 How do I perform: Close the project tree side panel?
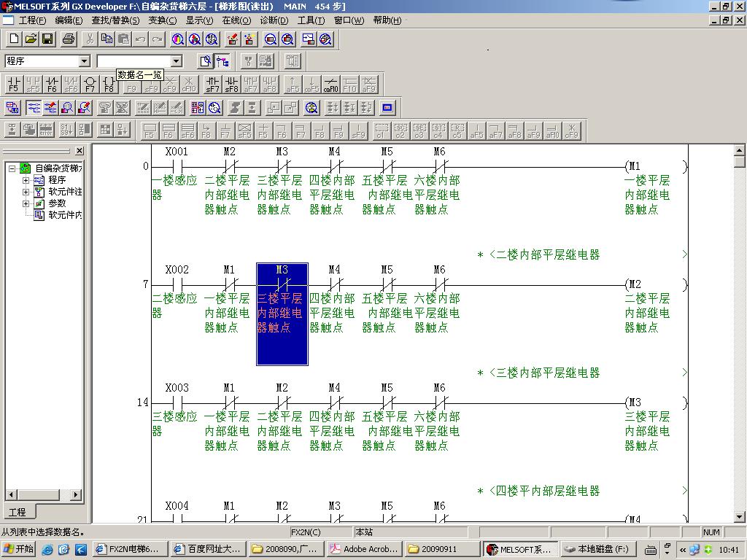80,151
